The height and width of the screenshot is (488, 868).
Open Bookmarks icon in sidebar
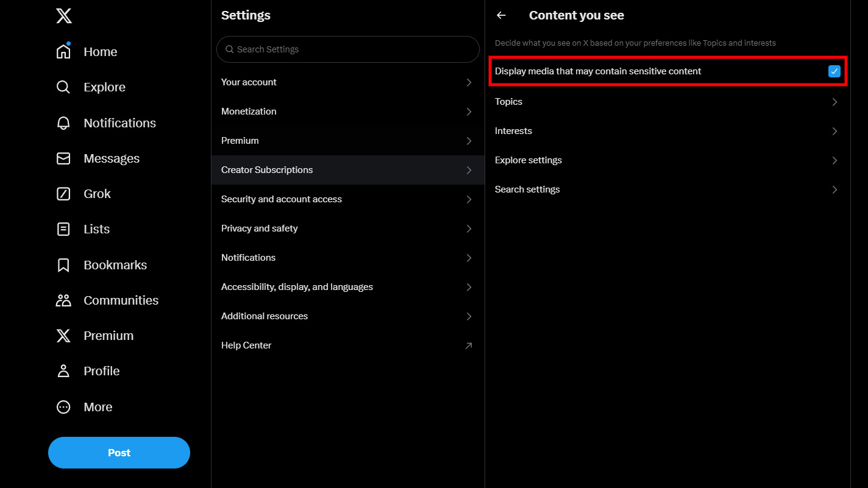[63, 265]
